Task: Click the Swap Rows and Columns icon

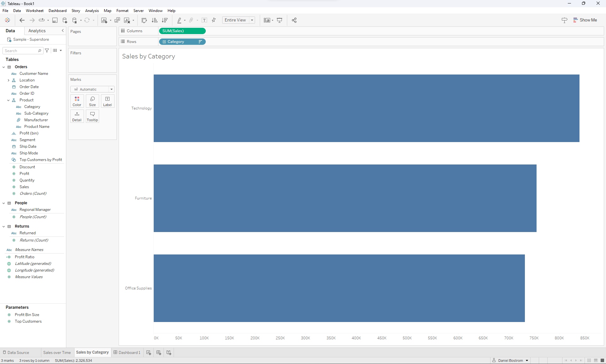Action: (144, 20)
